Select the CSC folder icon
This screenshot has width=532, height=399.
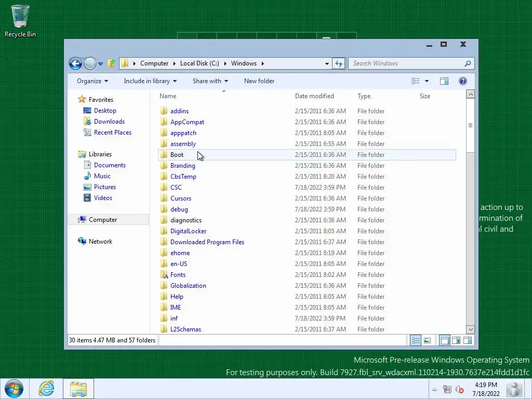pyautogui.click(x=164, y=187)
